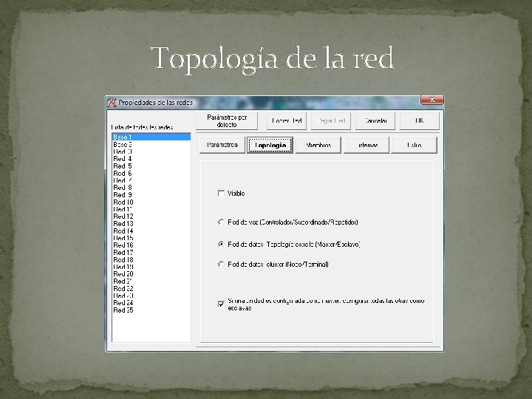Select Base 1 in the network list

click(151, 137)
